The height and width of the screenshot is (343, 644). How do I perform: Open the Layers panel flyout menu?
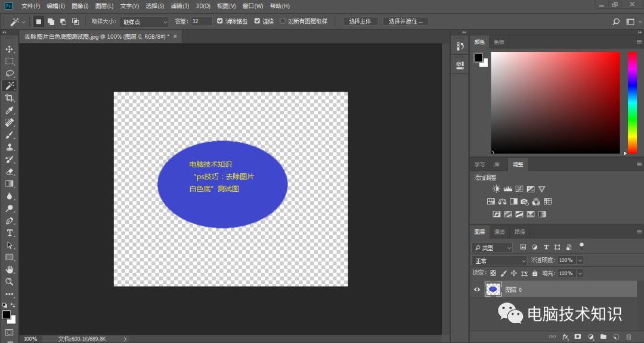(639, 232)
